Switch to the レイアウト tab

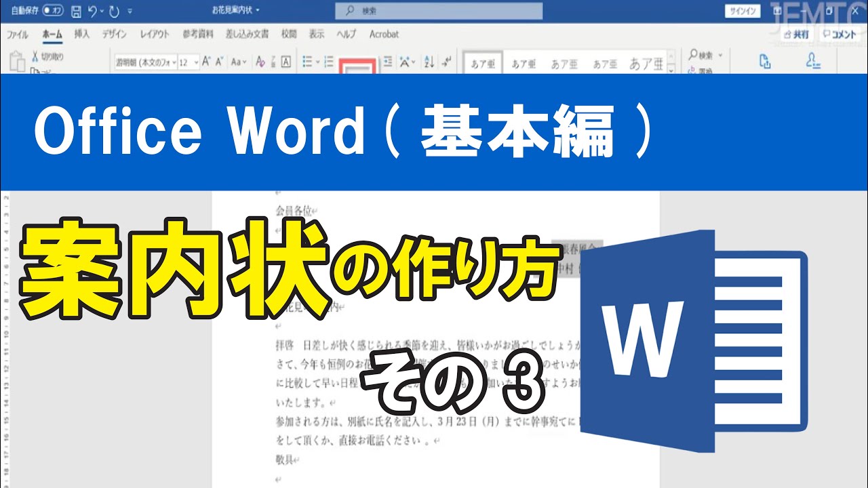155,34
